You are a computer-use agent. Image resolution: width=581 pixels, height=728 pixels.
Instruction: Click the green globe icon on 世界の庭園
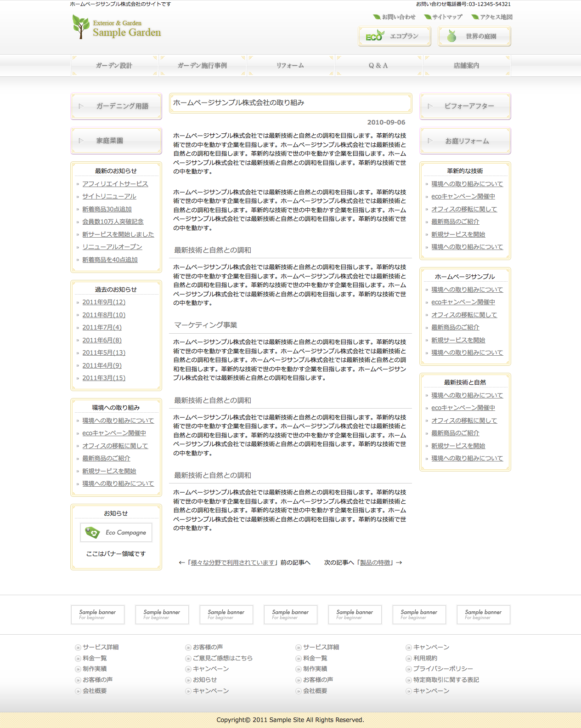(x=452, y=36)
